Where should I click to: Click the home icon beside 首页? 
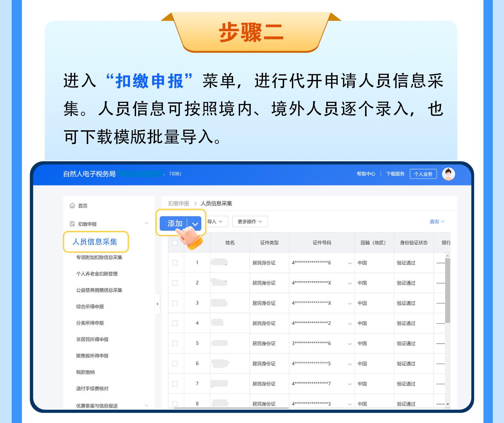(x=72, y=206)
